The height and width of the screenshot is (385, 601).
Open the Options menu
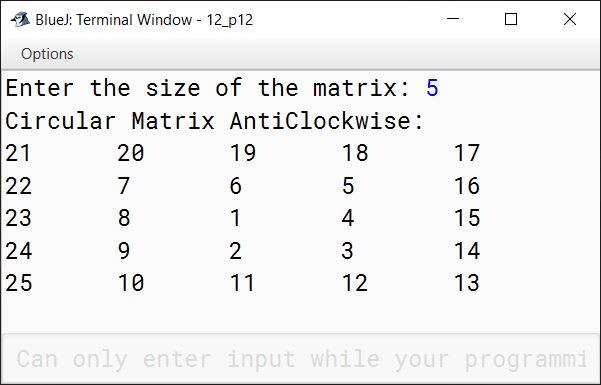(x=47, y=54)
